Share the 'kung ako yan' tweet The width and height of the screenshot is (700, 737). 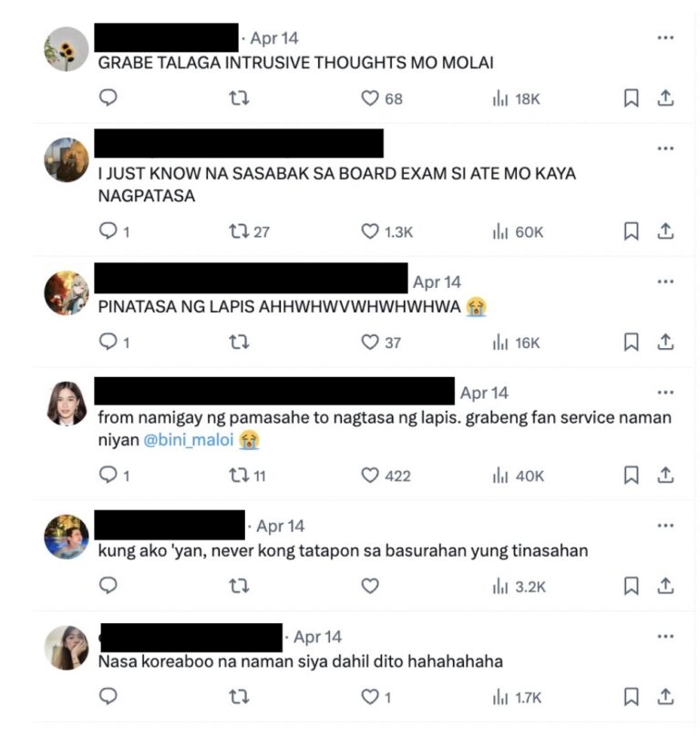tap(665, 586)
